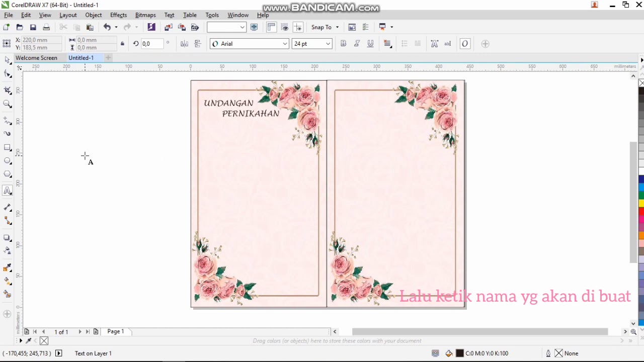The width and height of the screenshot is (644, 362).
Task: Open the Text Properties icon
Action: tap(435, 44)
